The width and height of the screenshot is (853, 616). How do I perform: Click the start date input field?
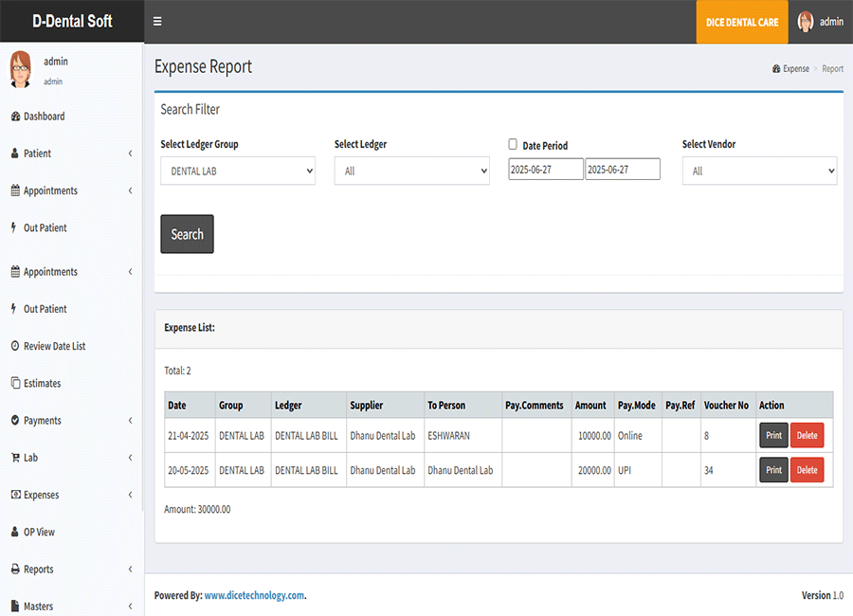546,170
